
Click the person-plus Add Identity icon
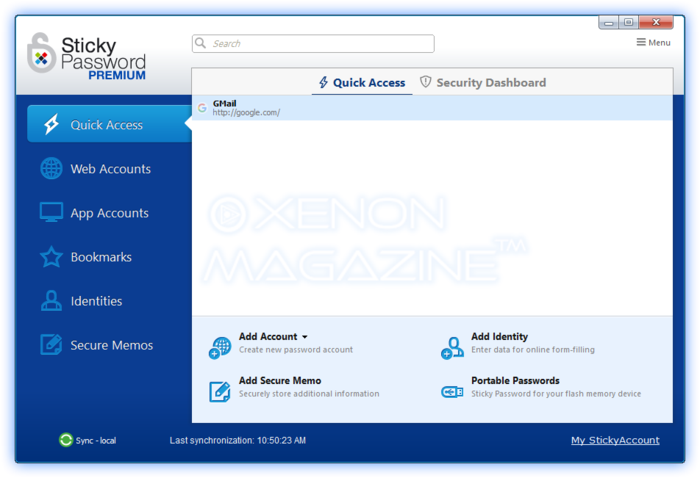[x=452, y=348]
